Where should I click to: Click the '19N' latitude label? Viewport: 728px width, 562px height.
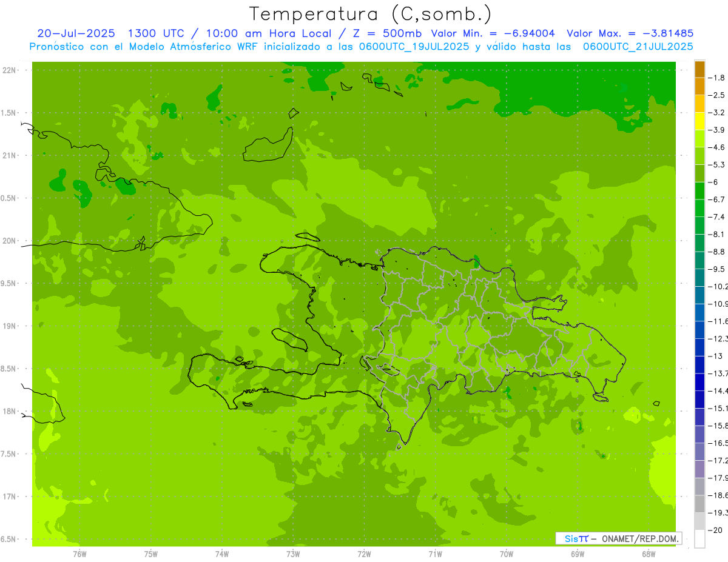coord(9,326)
